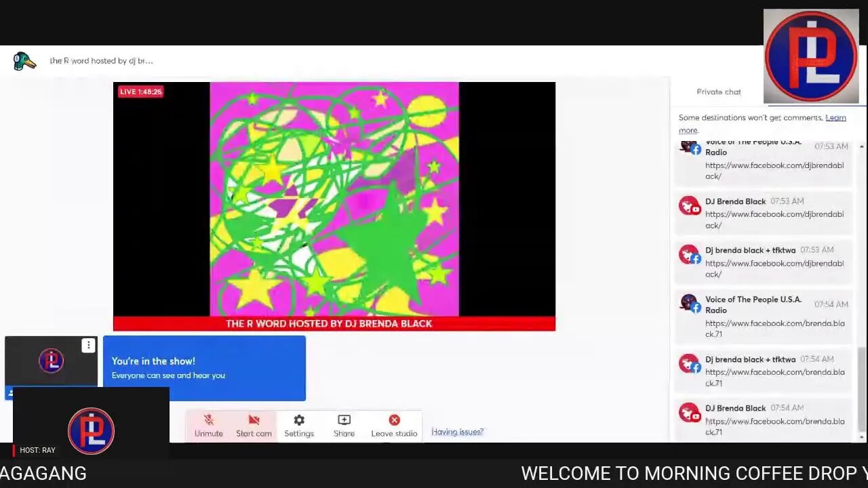
Task: Click the LIVE 1:48:25 timer badge
Action: 141,91
